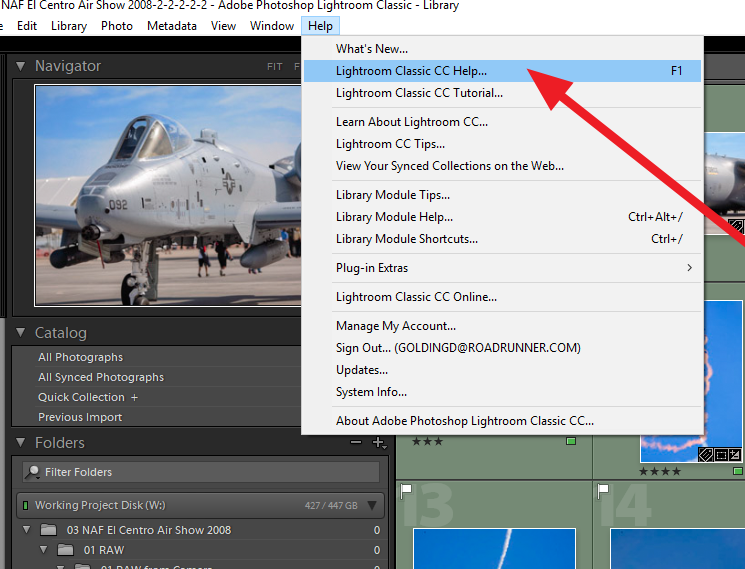
Task: Choose What's New... from Help menu
Action: (502, 49)
